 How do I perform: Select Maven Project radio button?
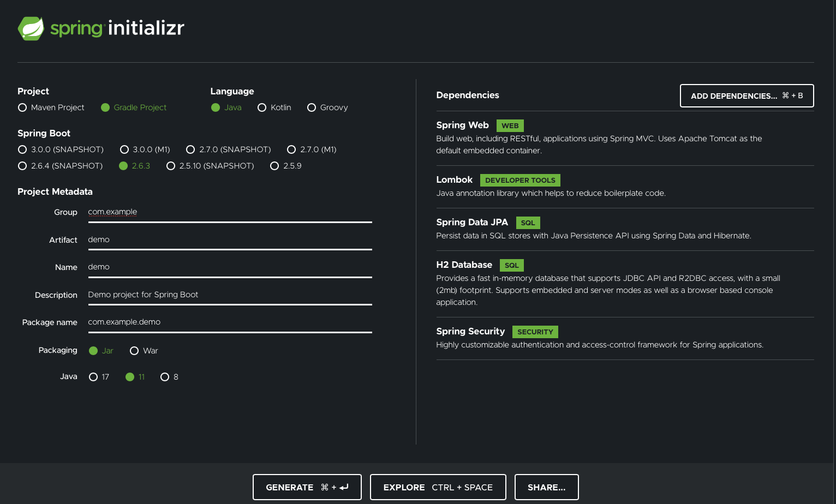click(x=22, y=107)
